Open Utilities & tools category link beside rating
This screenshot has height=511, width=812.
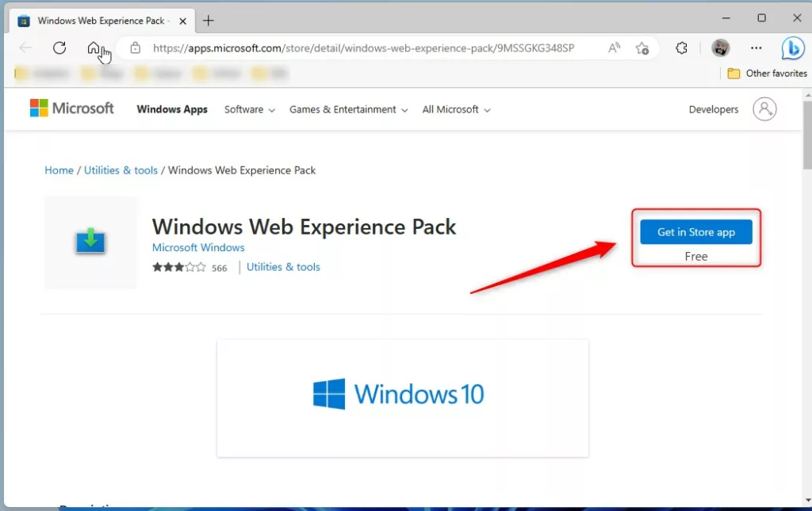tap(283, 267)
